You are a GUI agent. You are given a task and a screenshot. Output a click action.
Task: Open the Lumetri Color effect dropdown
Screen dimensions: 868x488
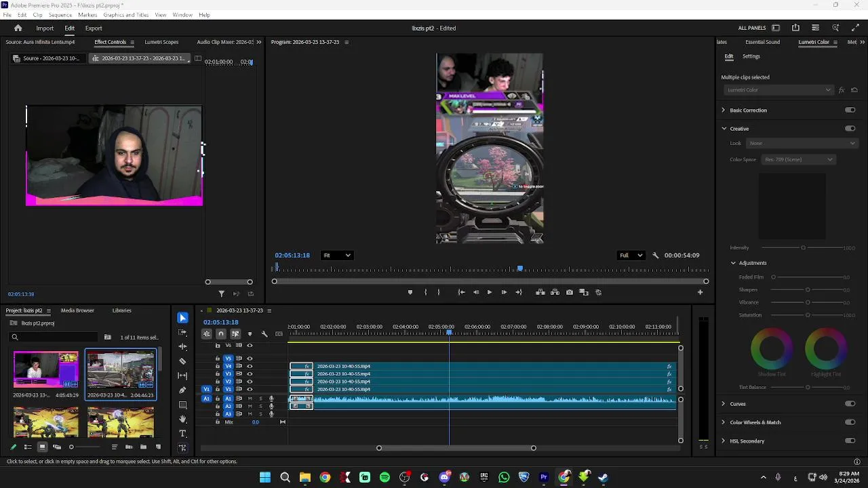[778, 90]
